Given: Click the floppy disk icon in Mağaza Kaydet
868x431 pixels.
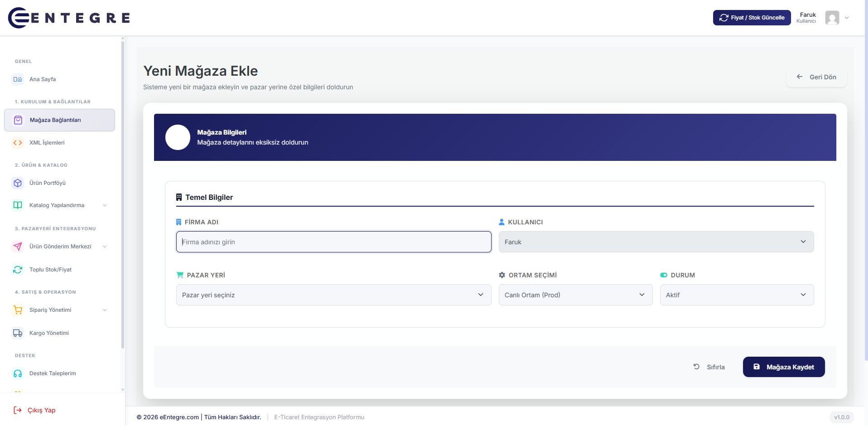Looking at the screenshot, I should [x=757, y=367].
